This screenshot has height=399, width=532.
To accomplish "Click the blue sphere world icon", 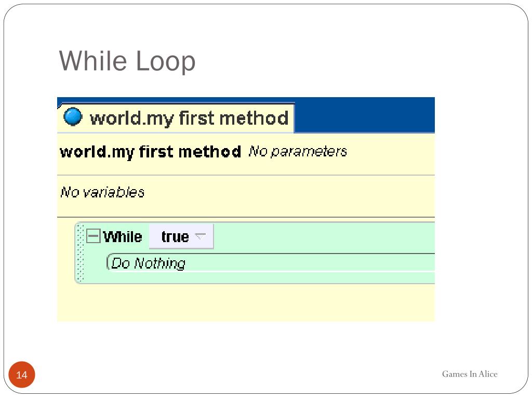I will [x=73, y=117].
